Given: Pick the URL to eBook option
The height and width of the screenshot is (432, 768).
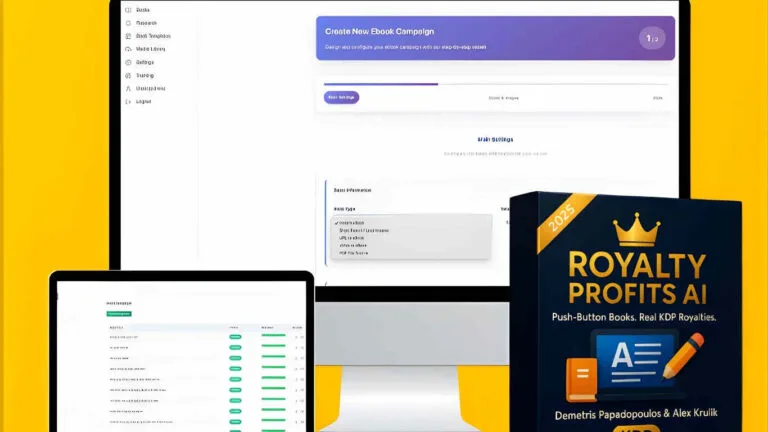Looking at the screenshot, I should pyautogui.click(x=352, y=238).
